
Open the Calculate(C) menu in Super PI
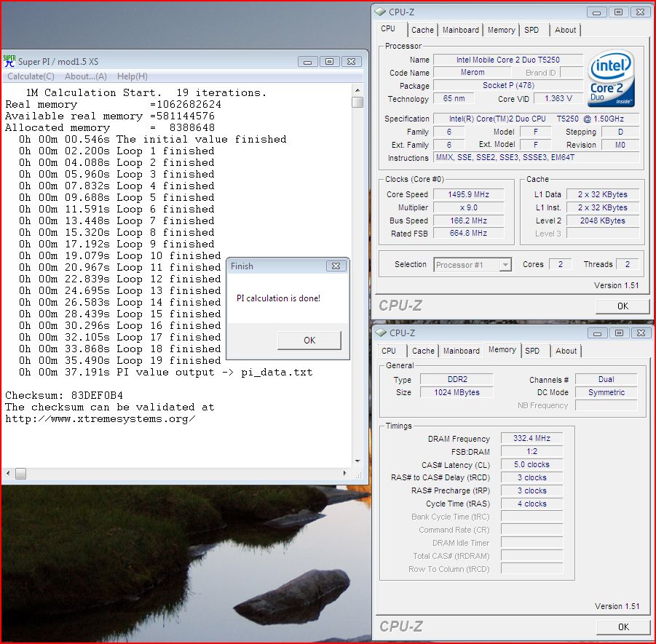tap(31, 76)
